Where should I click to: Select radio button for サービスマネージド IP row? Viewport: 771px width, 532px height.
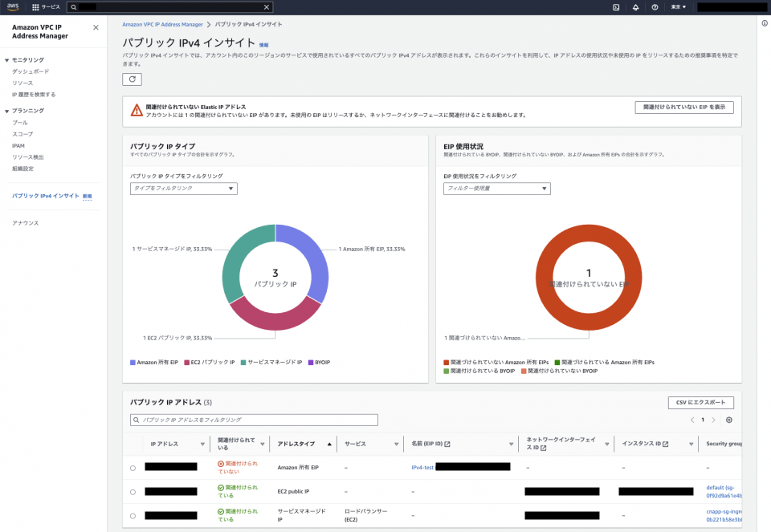click(x=133, y=516)
